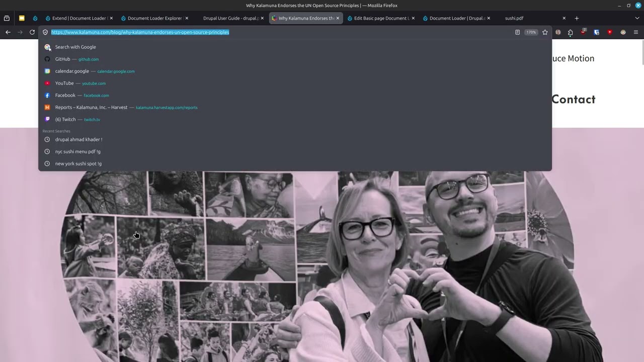Screen dimensions: 644x362
Task: Click the Reduce Motion page control
Action: 573,58
